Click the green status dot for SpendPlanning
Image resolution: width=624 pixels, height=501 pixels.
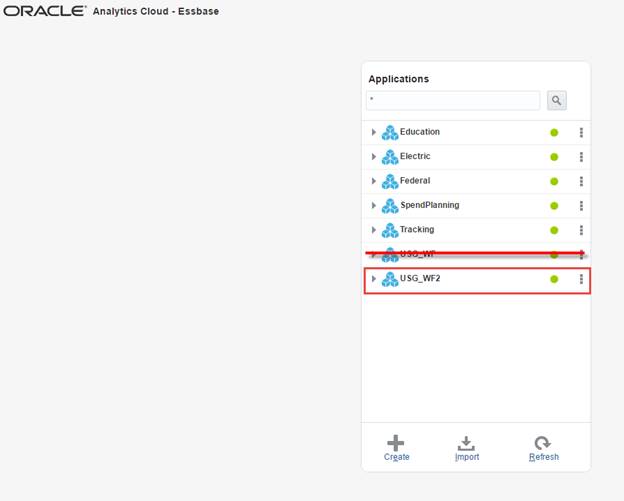click(x=554, y=206)
